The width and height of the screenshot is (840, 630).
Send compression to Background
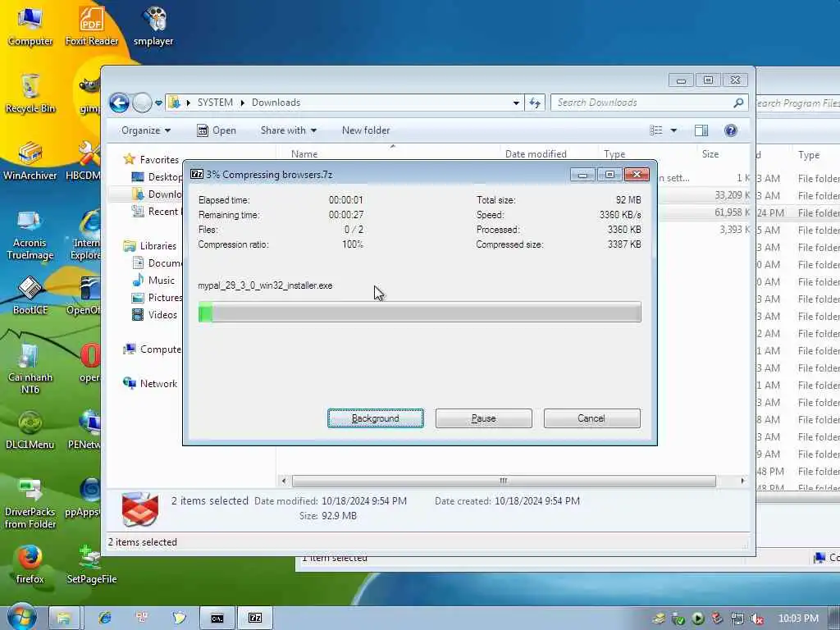tap(376, 418)
